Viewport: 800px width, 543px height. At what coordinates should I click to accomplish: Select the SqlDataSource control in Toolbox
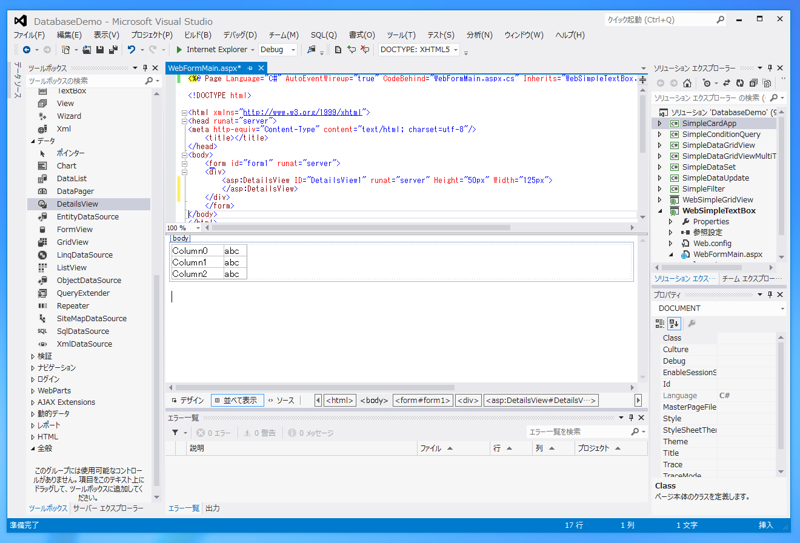tap(89, 331)
